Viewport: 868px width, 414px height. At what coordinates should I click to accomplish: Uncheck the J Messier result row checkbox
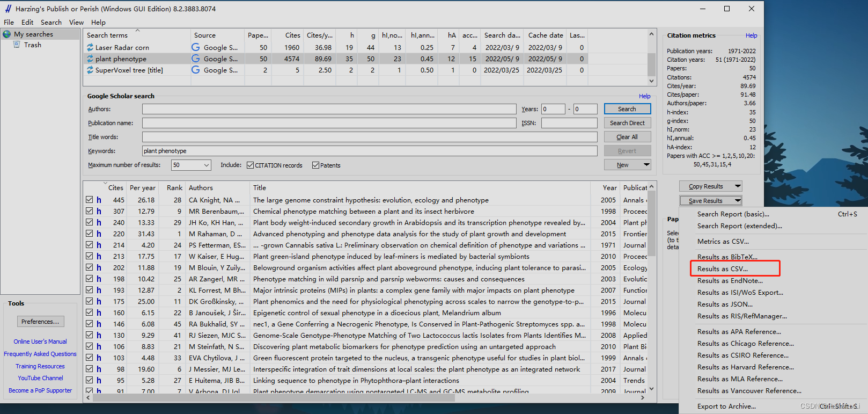tap(89, 369)
